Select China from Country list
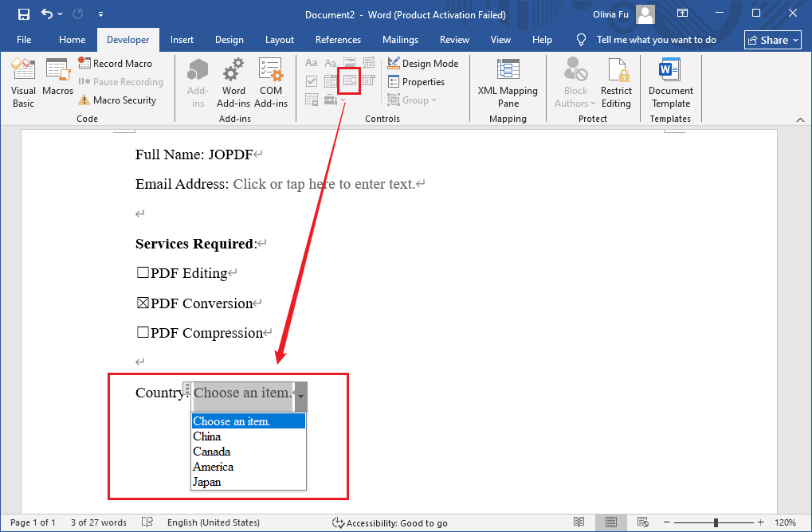This screenshot has height=532, width=812. pyautogui.click(x=249, y=436)
